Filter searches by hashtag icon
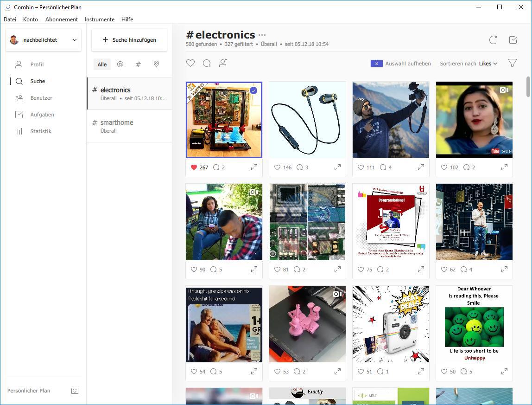The width and height of the screenshot is (532, 405). click(138, 64)
